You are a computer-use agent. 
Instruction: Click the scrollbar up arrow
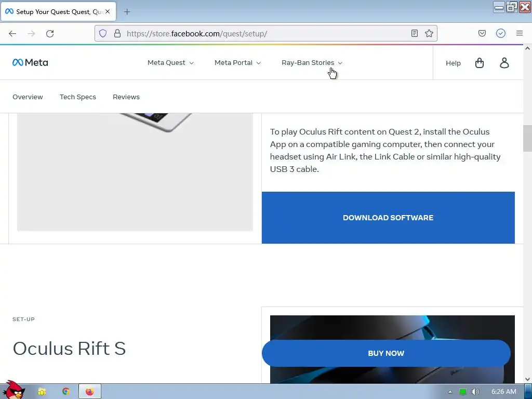tap(528, 48)
